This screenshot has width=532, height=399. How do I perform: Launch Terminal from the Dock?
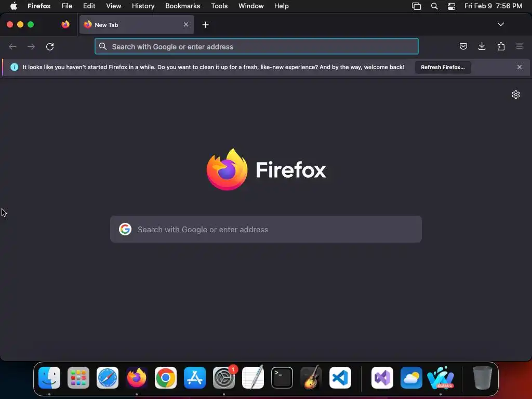[282, 378]
